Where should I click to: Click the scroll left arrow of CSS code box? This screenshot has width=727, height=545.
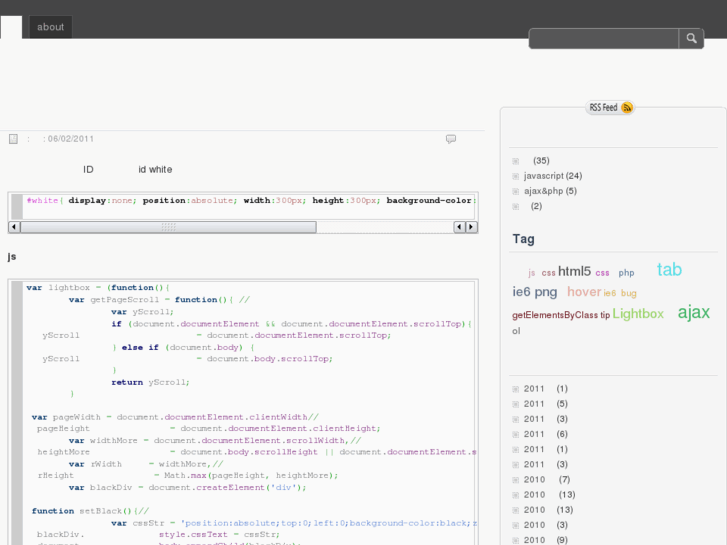pos(15,227)
